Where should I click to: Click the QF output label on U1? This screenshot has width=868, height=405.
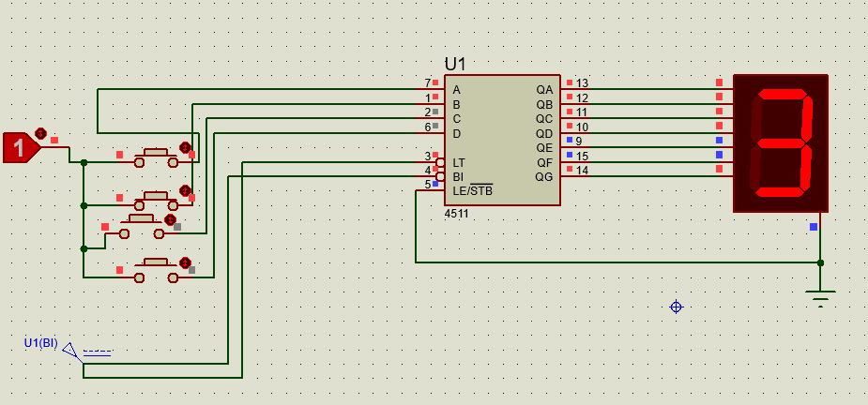click(x=544, y=163)
